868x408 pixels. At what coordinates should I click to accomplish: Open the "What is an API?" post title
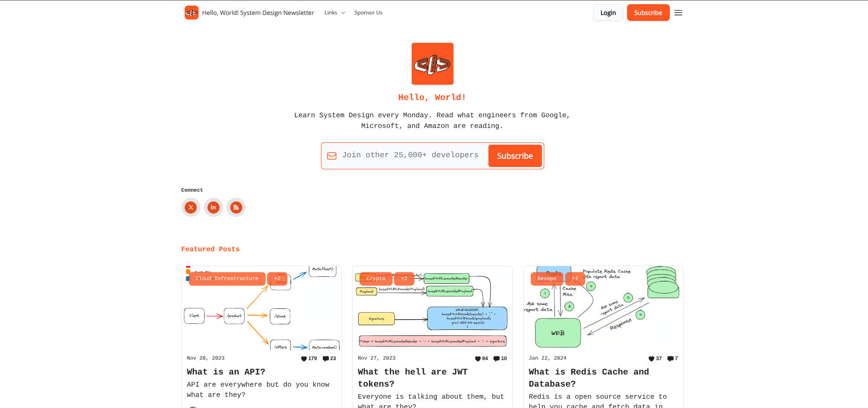[x=226, y=372]
